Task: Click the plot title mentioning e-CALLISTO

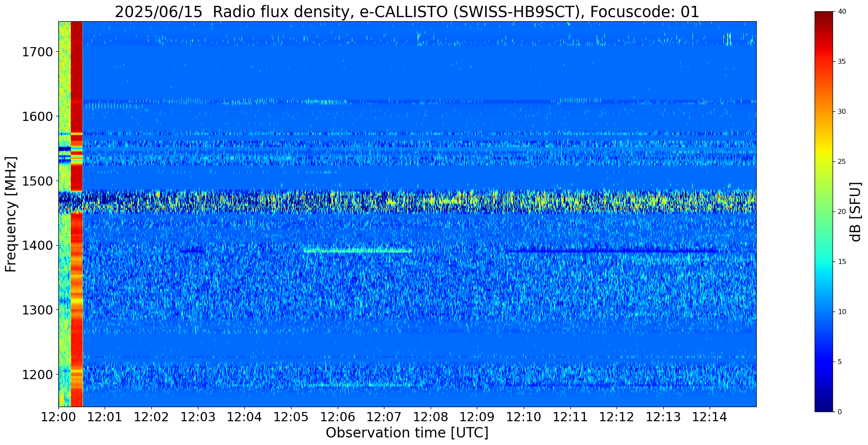Action: (407, 12)
